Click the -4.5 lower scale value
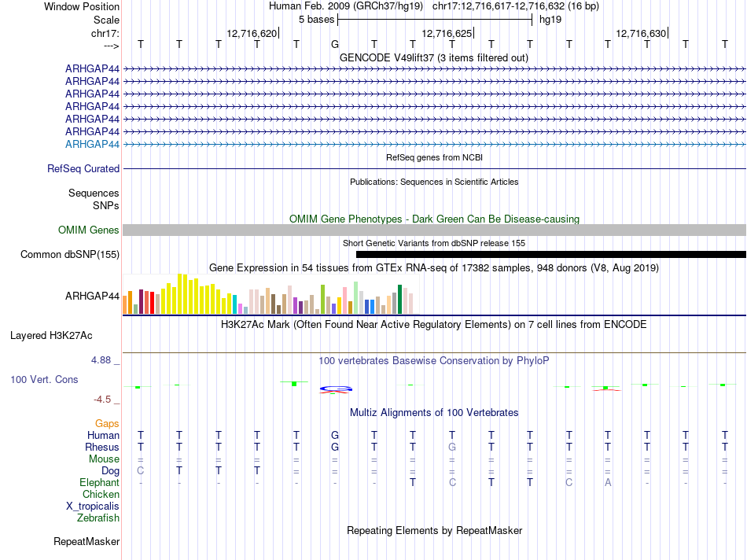Image resolution: width=747 pixels, height=560 pixels. tap(102, 400)
